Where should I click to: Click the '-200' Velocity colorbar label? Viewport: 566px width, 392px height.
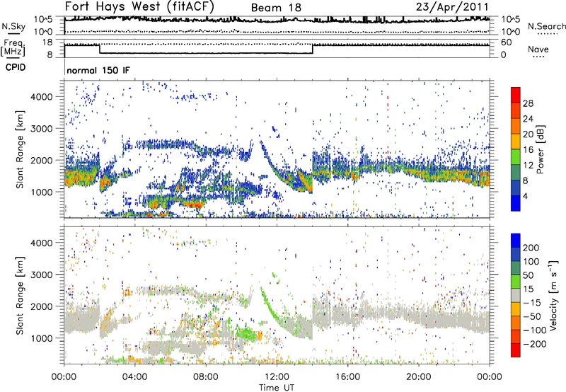click(533, 344)
